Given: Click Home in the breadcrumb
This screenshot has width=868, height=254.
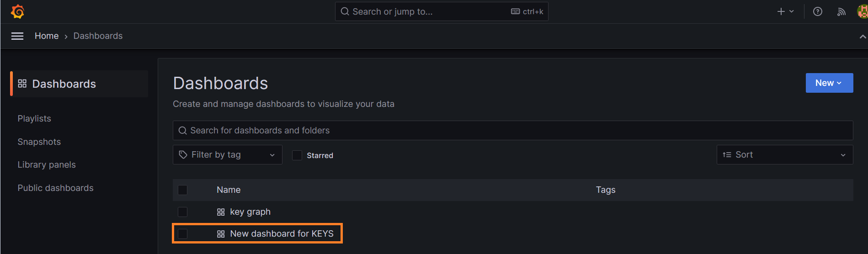Looking at the screenshot, I should click(x=47, y=36).
